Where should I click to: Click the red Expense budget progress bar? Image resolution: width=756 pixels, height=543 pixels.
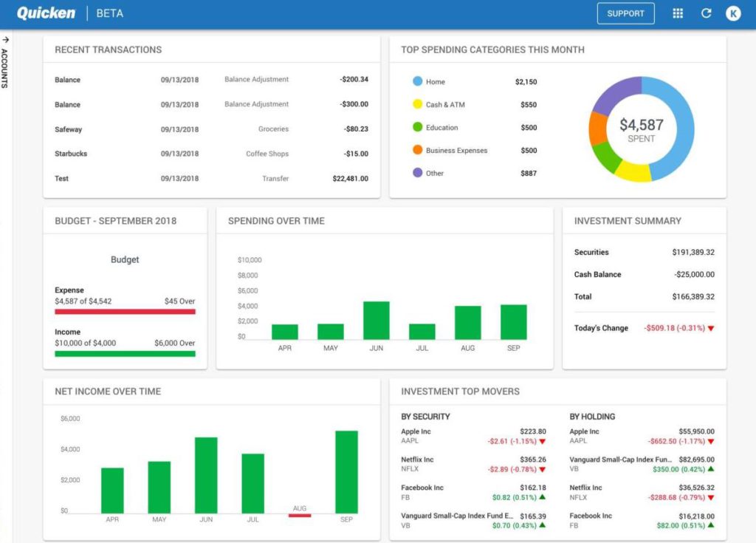(125, 312)
